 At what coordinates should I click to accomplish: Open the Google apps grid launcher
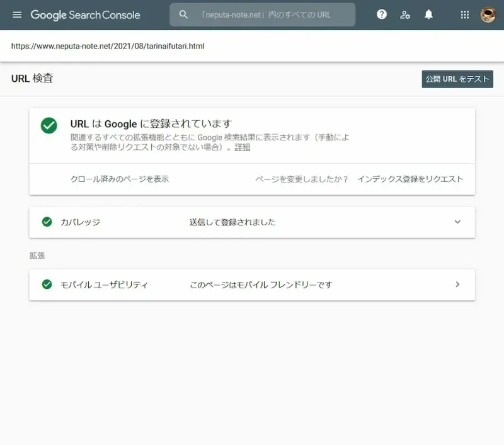[x=465, y=14]
